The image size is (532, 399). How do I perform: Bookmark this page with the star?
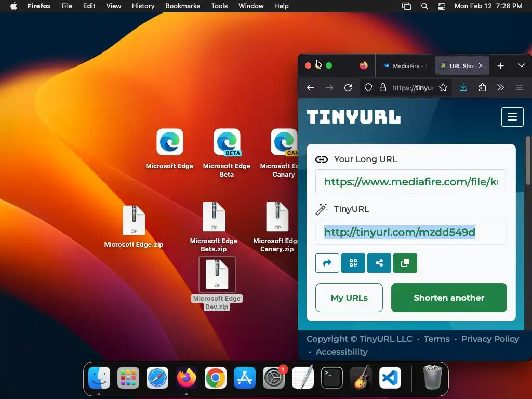pos(443,88)
